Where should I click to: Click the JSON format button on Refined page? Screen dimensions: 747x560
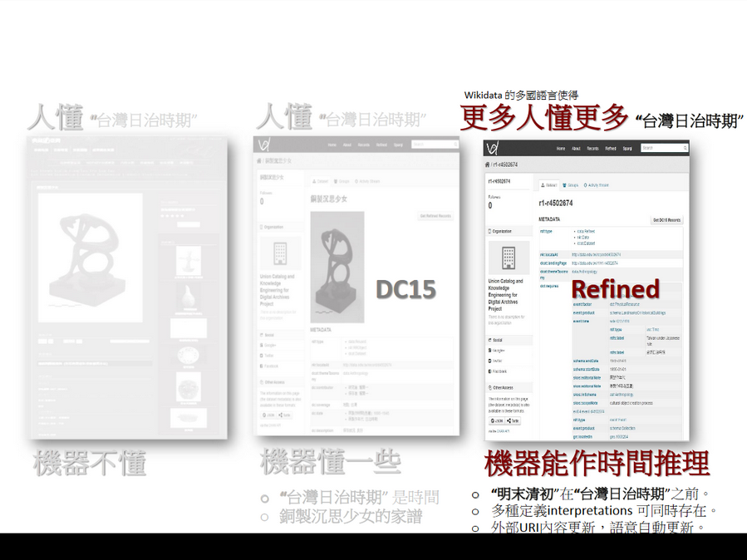pos(497,421)
